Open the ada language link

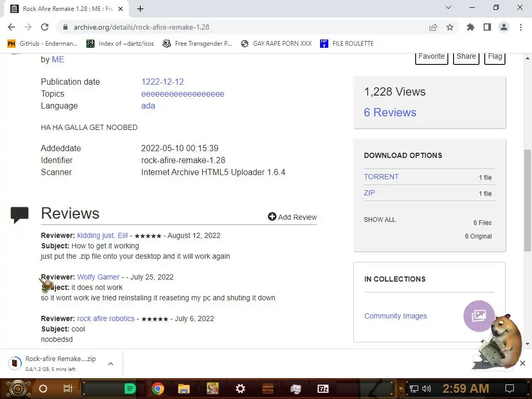click(148, 105)
